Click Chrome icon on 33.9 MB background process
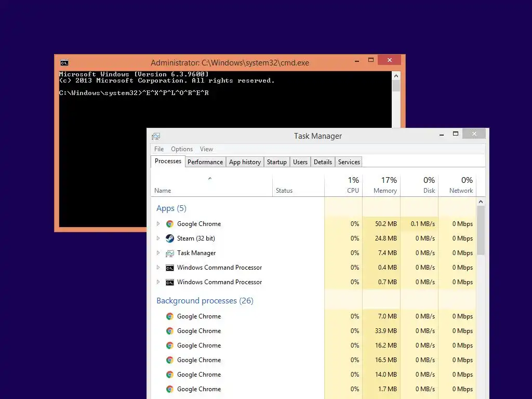 (170, 331)
